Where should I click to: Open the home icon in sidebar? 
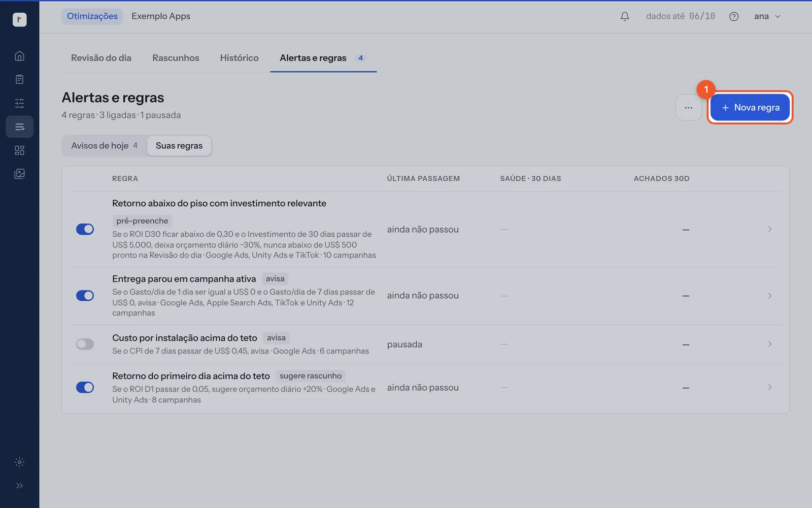(19, 56)
